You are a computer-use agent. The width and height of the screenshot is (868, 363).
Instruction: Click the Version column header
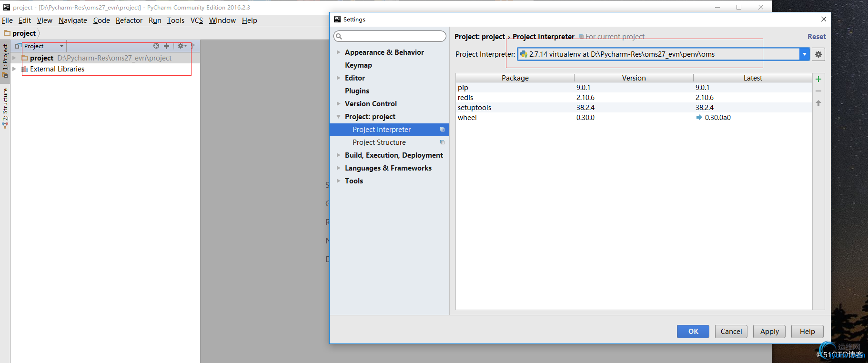(x=634, y=78)
